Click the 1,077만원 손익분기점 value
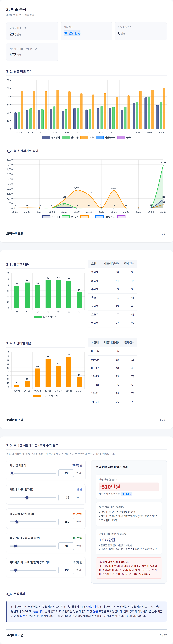173x644 pixels. [x=107, y=540]
